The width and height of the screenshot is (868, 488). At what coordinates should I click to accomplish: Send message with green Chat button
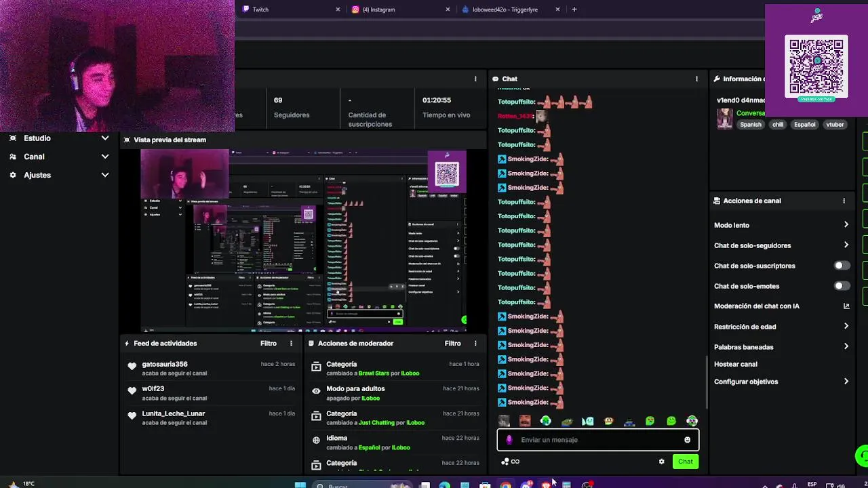click(x=686, y=462)
